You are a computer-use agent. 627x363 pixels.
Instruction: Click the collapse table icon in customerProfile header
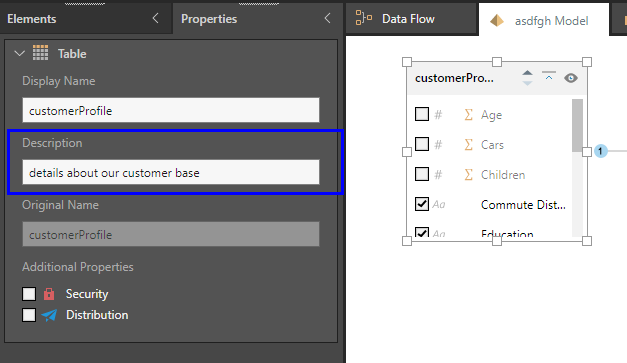549,76
